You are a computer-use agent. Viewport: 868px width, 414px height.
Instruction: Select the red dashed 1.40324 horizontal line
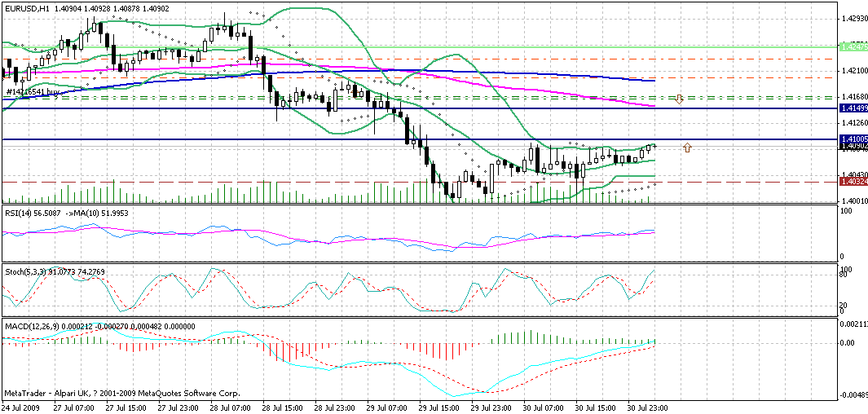coord(420,182)
